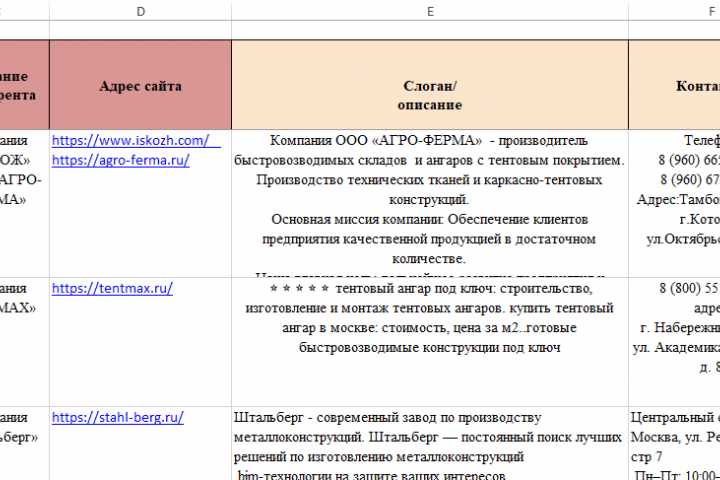This screenshot has width=720, height=480.
Task: Select the 'Адрес сайта' header cell
Action: point(141,85)
